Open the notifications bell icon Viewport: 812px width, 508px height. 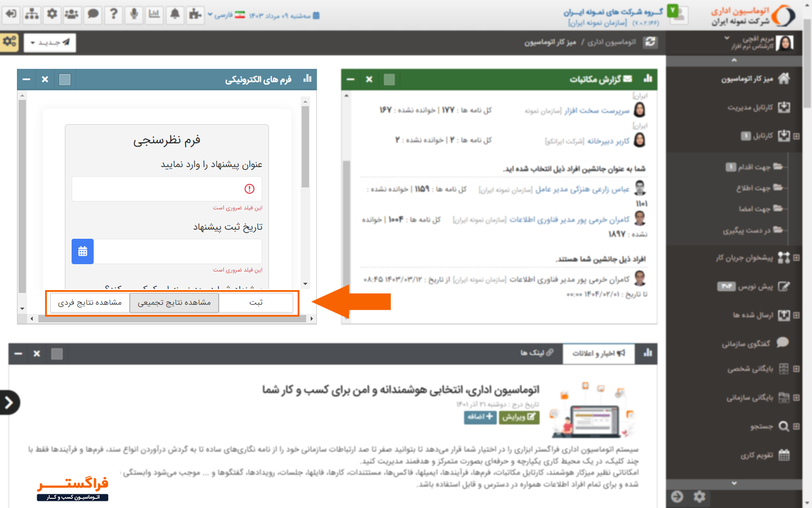point(175,15)
